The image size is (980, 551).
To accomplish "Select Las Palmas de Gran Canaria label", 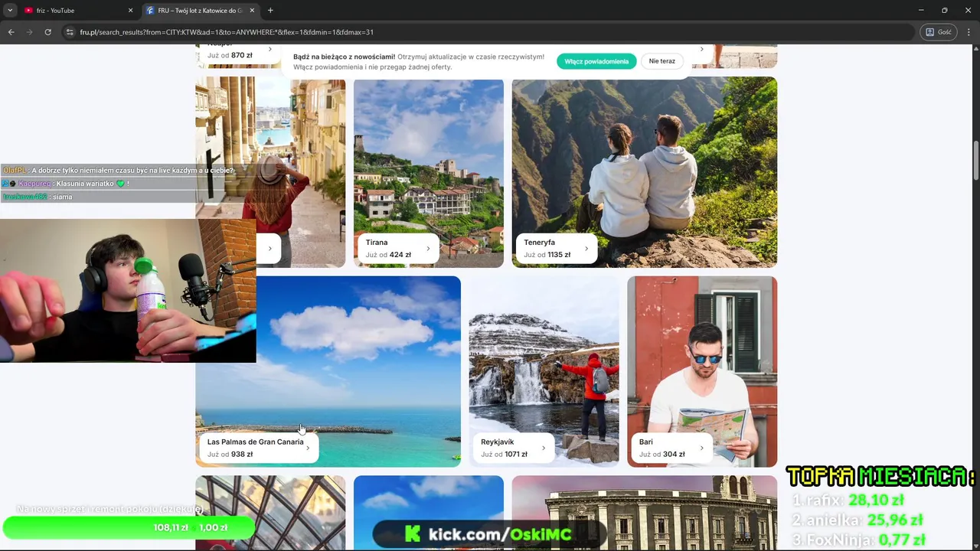I will click(x=255, y=442).
